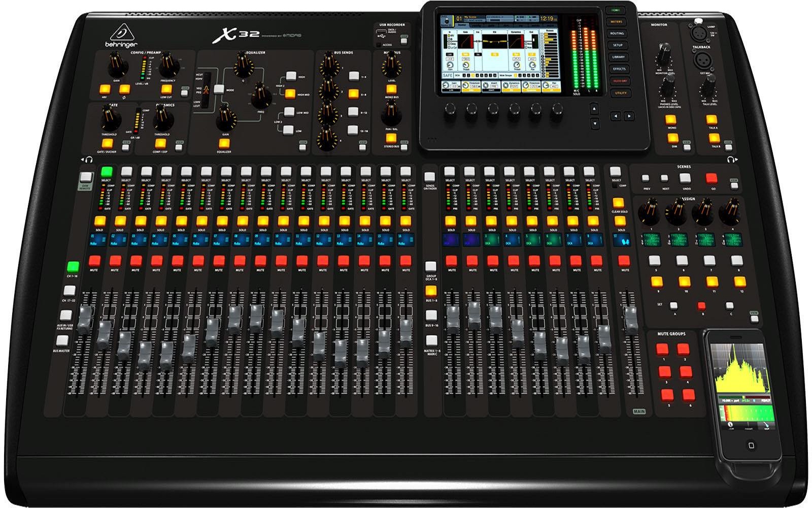812x508 pixels.
Task: Open the HOME screen button
Action: (x=616, y=10)
